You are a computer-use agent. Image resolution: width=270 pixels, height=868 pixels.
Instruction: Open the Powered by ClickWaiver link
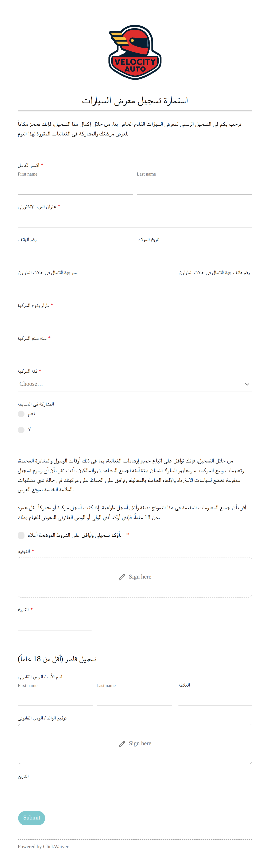[43, 846]
